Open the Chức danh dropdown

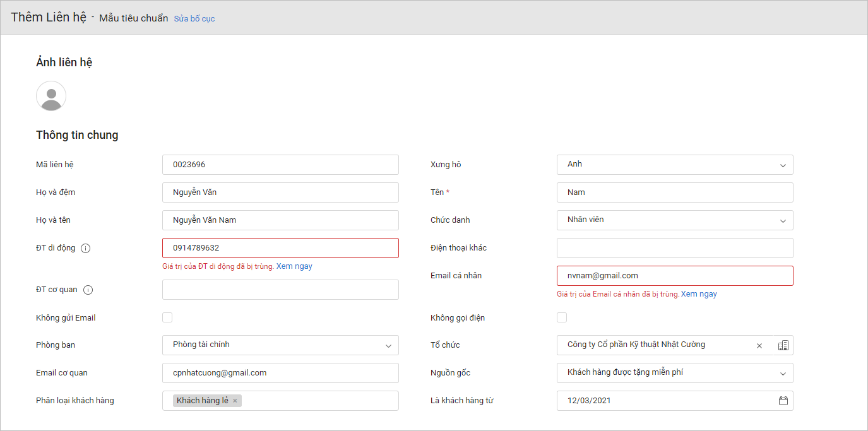675,220
